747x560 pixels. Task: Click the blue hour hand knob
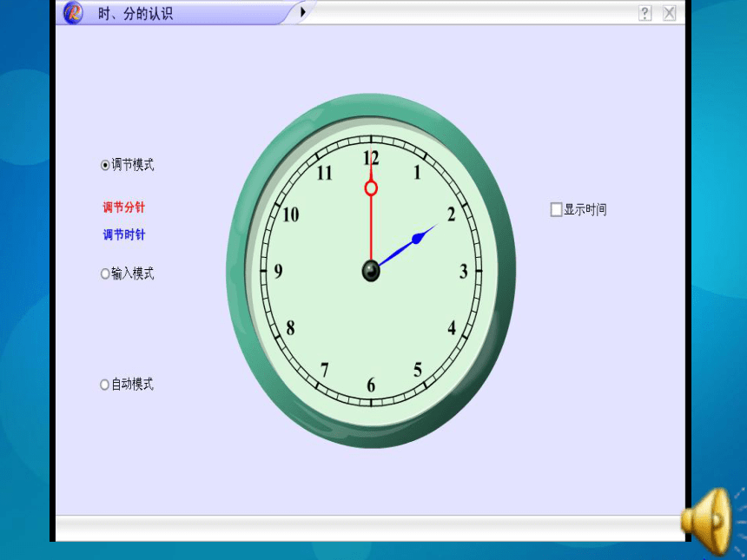[417, 239]
